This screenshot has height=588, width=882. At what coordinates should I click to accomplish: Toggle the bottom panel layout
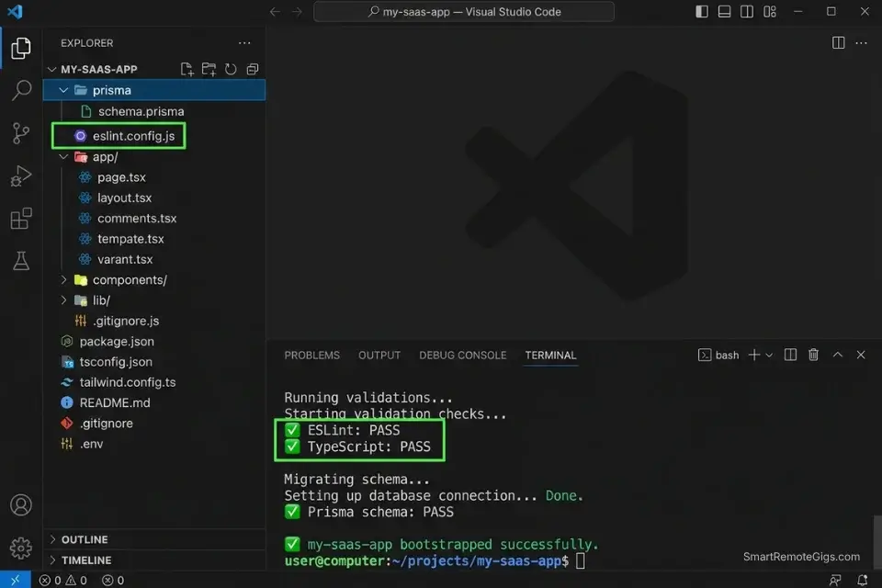[x=725, y=12]
